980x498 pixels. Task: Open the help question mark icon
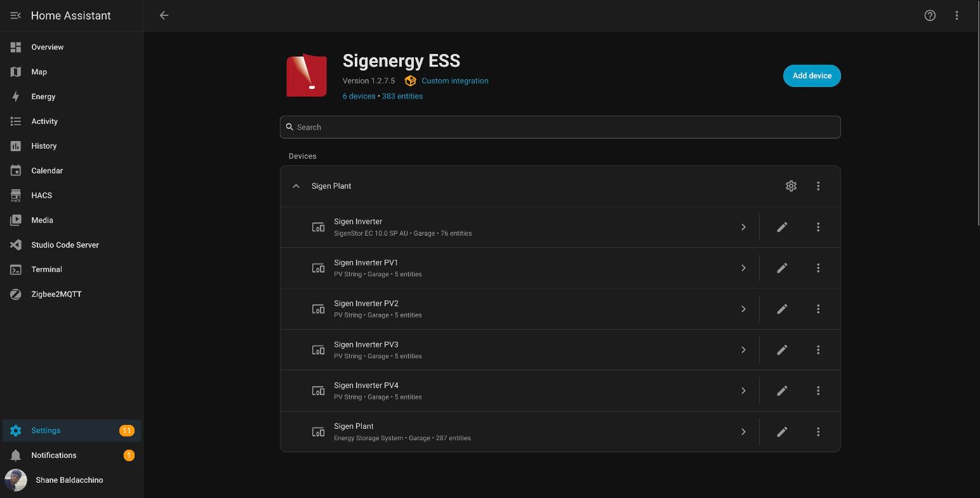tap(930, 15)
